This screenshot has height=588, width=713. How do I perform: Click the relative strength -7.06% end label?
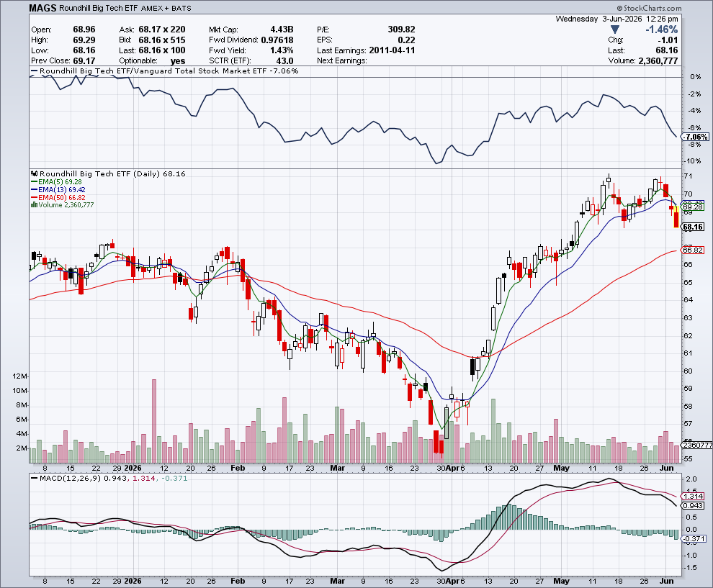click(695, 137)
